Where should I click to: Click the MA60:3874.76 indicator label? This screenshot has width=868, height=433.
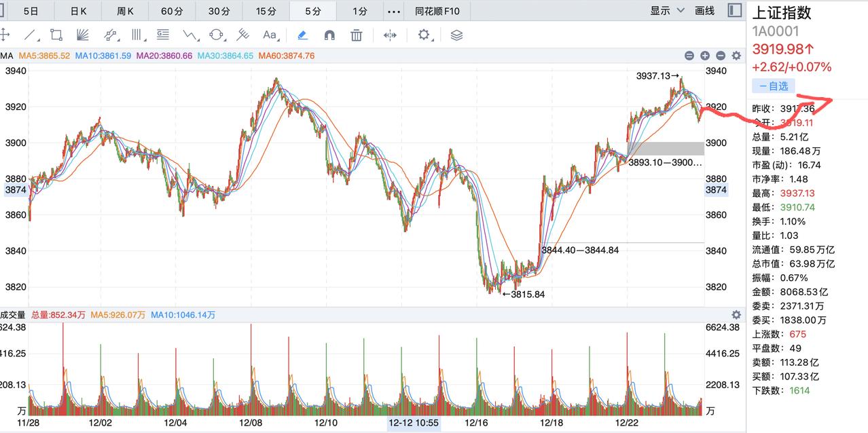(287, 56)
